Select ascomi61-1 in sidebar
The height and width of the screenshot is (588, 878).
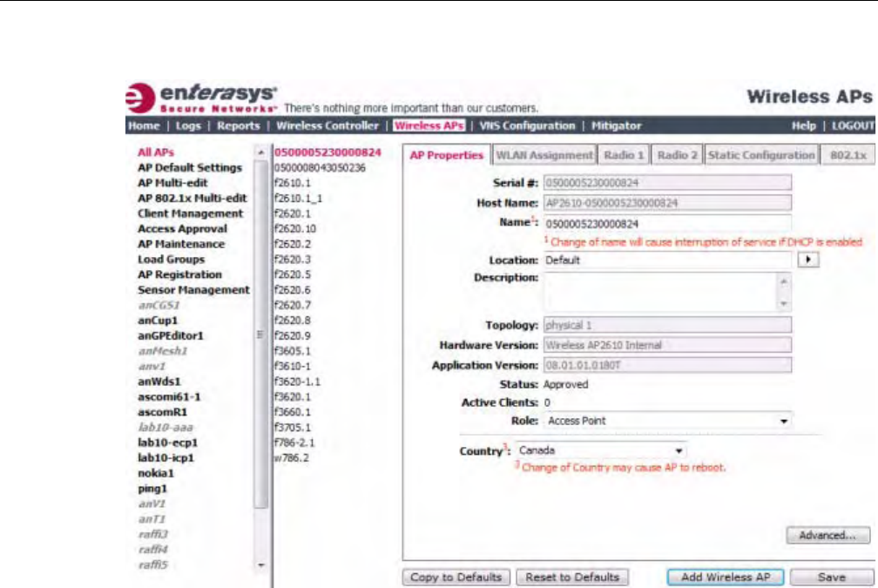click(169, 397)
